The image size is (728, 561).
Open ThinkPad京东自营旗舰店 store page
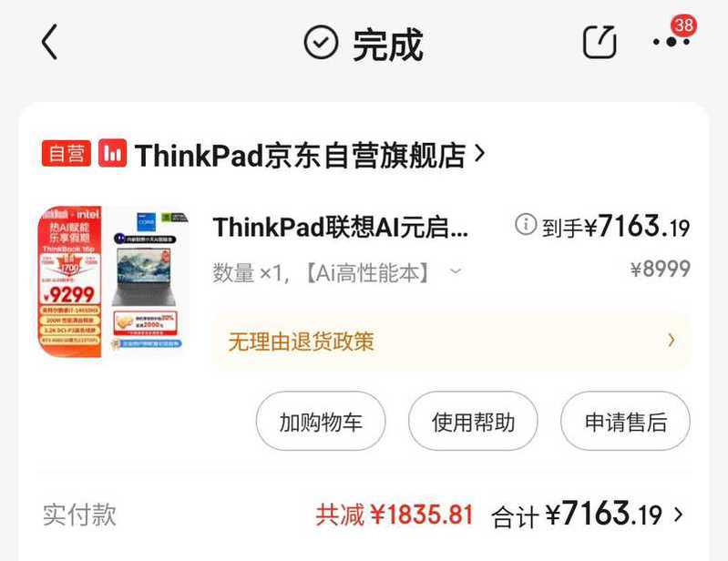301,154
